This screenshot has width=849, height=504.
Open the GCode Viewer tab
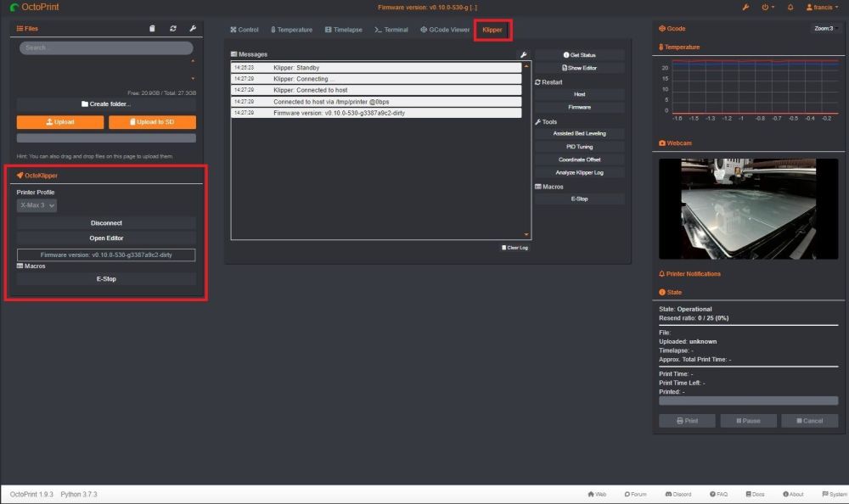(x=445, y=30)
